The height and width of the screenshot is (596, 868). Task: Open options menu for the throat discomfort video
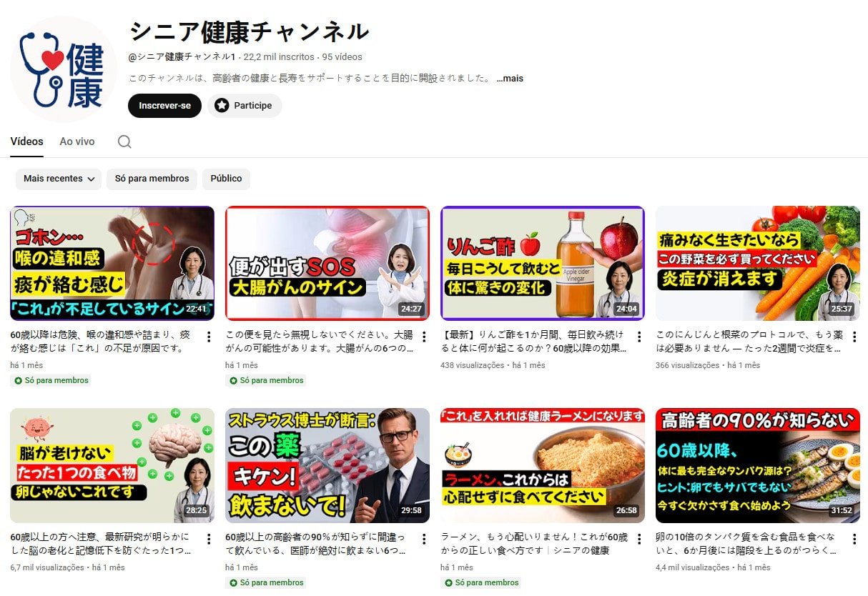point(208,337)
